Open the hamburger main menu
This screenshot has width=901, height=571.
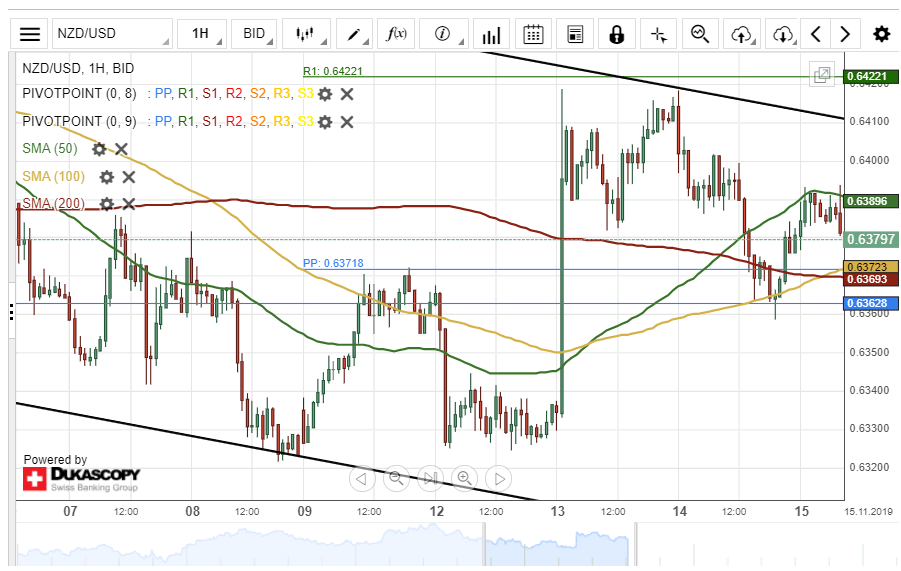31,34
